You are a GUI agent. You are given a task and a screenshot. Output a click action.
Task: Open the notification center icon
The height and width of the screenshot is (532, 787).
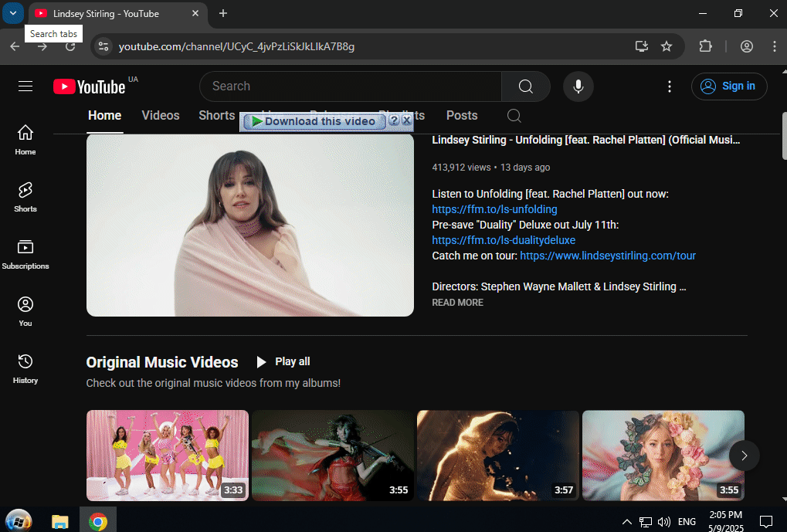766,522
